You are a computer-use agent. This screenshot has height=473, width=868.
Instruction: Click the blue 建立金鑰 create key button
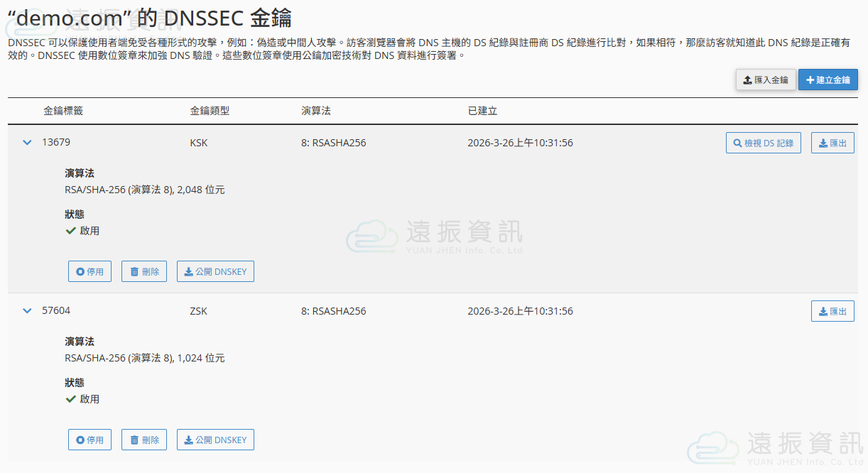pos(828,80)
